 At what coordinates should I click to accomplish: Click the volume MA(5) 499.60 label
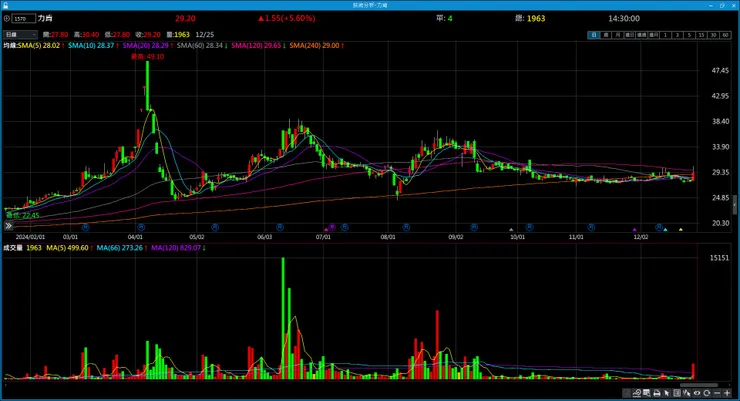point(67,248)
